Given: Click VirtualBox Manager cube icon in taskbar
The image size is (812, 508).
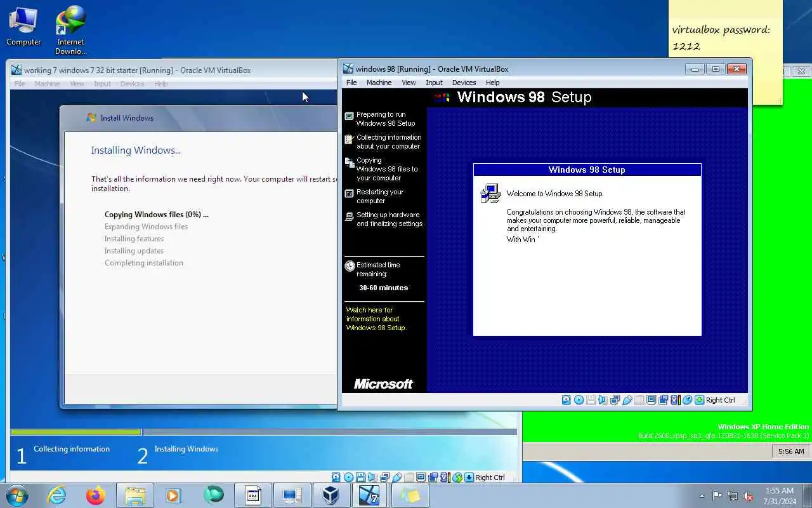Looking at the screenshot, I should point(331,495).
